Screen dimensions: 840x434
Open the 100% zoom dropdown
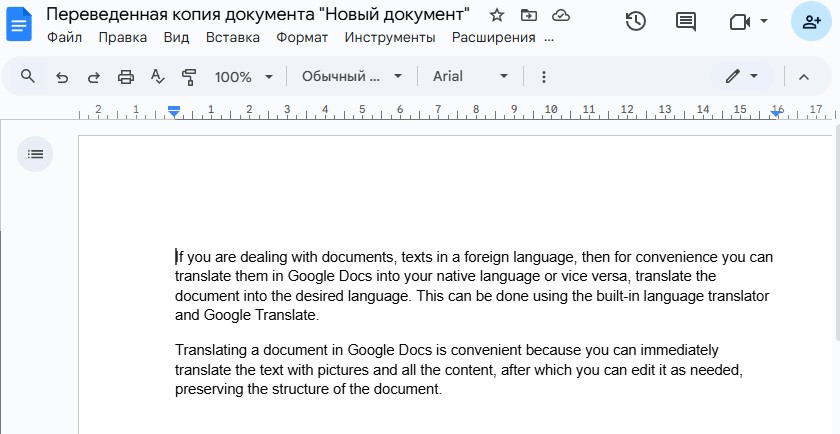click(x=244, y=77)
